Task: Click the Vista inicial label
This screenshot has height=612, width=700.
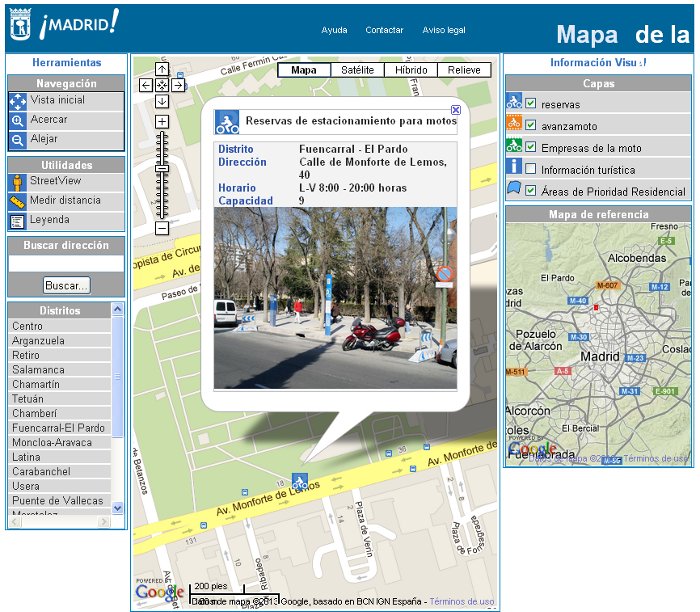Action: [x=58, y=100]
